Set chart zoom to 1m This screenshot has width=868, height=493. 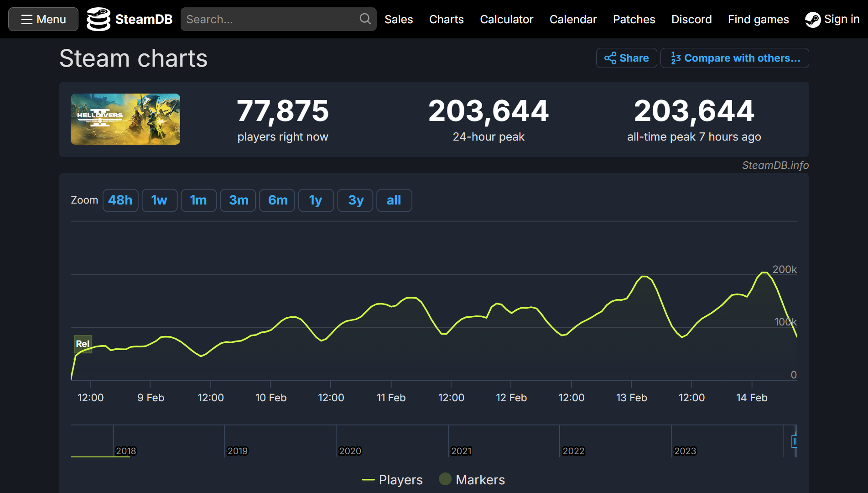198,200
